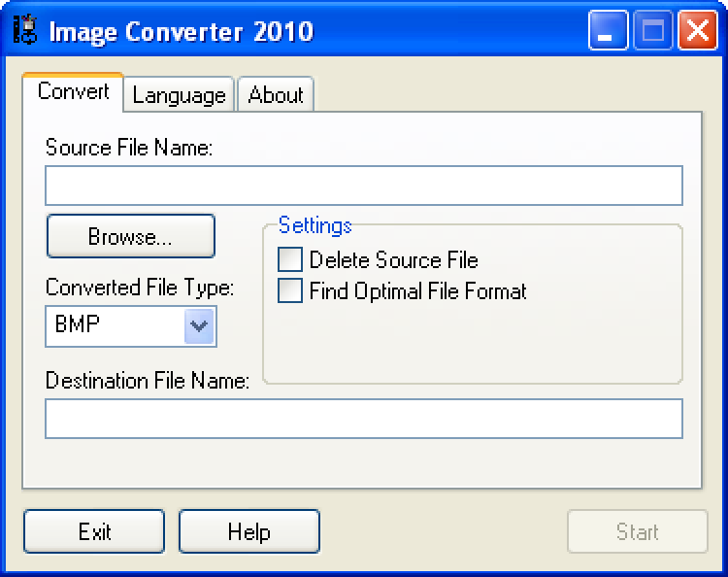
Task: Expand the Converted File Type dropdown arrow
Action: tap(199, 325)
